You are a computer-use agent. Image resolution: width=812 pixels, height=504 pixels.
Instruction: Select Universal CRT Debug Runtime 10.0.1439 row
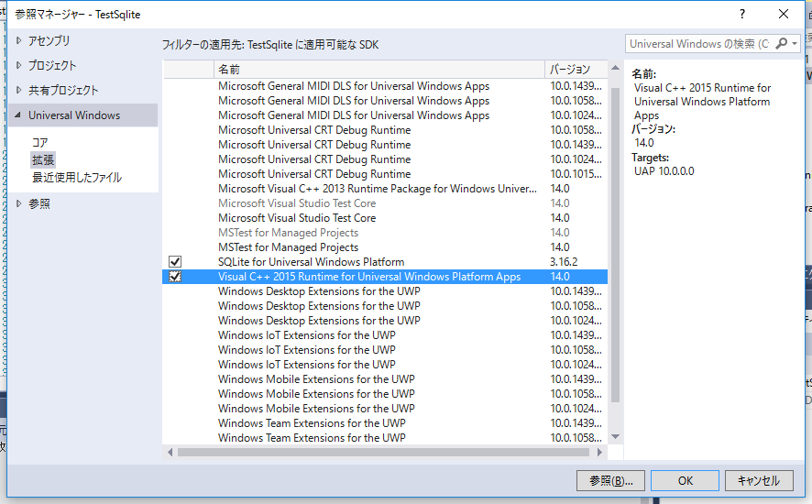pyautogui.click(x=385, y=145)
